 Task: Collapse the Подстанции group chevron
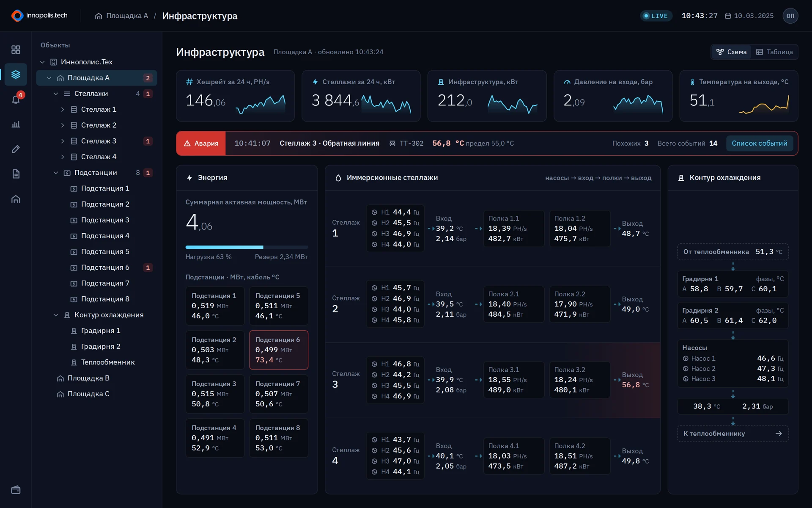click(56, 173)
